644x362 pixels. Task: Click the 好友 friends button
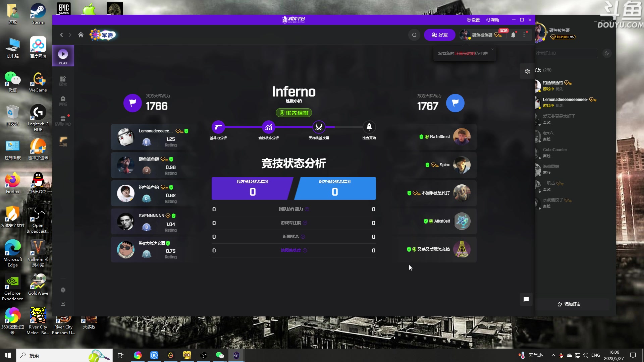click(x=439, y=35)
